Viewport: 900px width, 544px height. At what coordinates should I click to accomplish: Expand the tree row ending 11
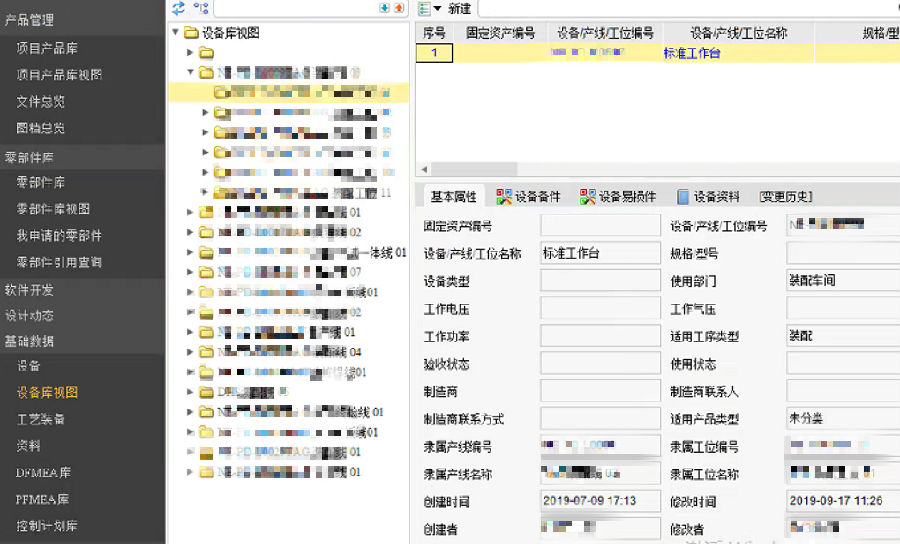click(x=204, y=192)
